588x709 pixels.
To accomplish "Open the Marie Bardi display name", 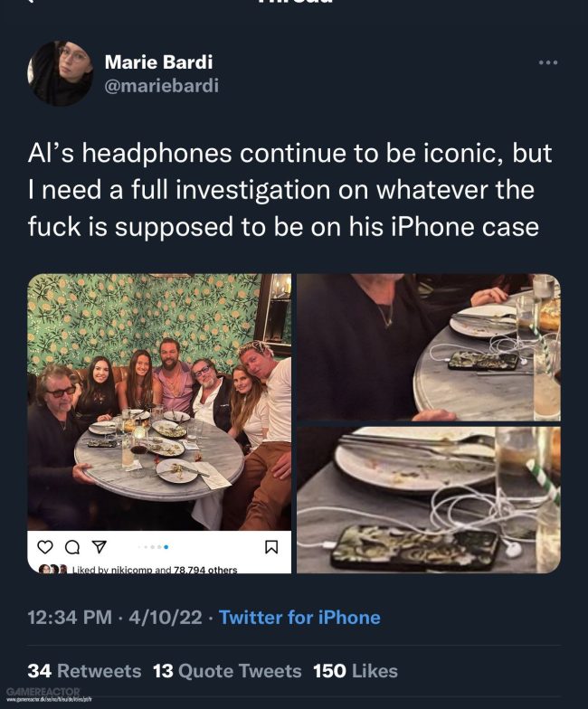I will [x=158, y=61].
